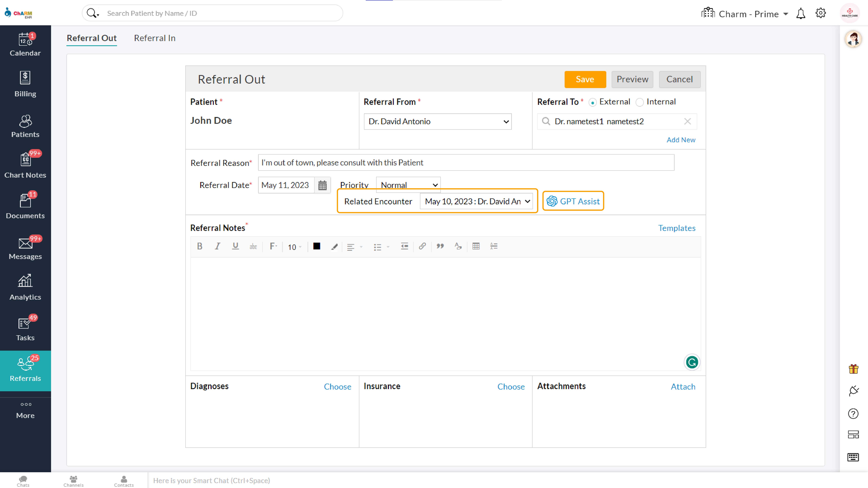Open Chart Notes in the sidebar

click(x=25, y=165)
